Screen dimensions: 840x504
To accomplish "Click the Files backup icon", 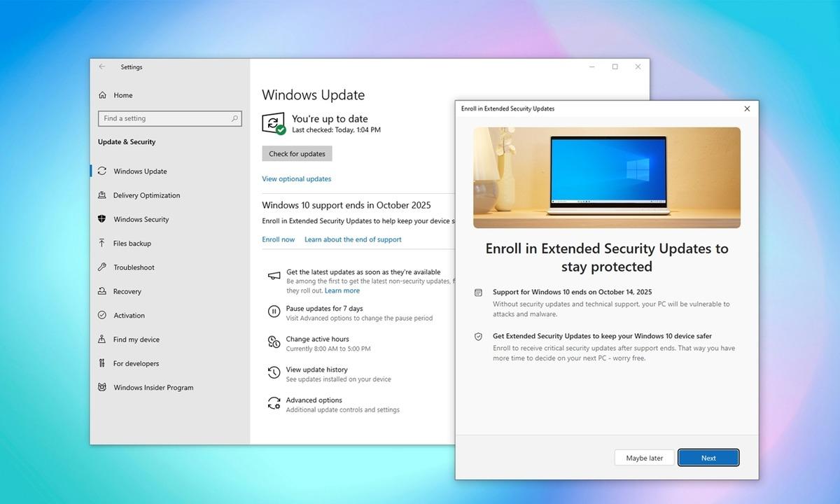I will (x=102, y=244).
